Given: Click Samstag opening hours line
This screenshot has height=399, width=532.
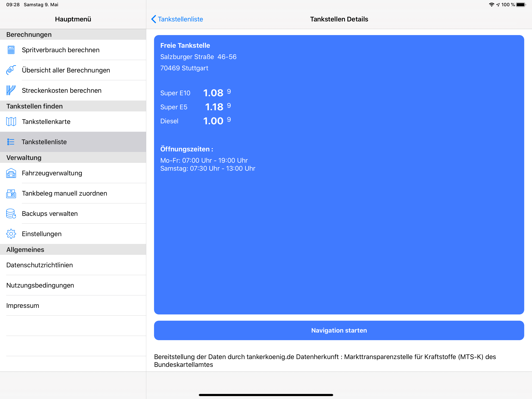Looking at the screenshot, I should click(x=208, y=169).
